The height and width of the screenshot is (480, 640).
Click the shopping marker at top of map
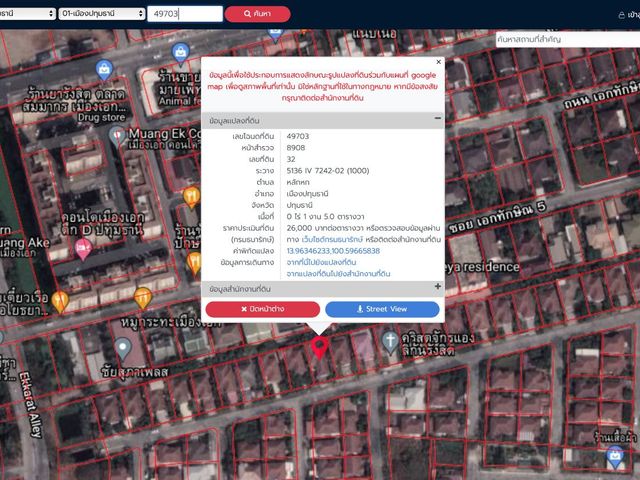click(276, 34)
